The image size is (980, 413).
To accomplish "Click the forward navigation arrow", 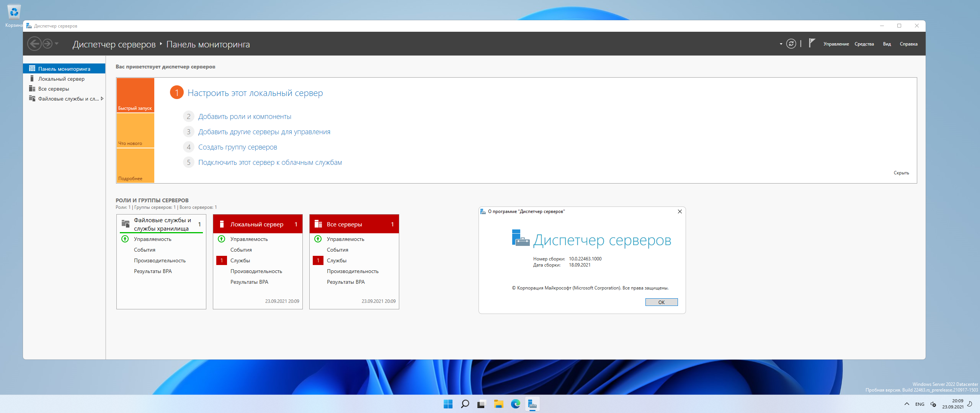I will [47, 44].
